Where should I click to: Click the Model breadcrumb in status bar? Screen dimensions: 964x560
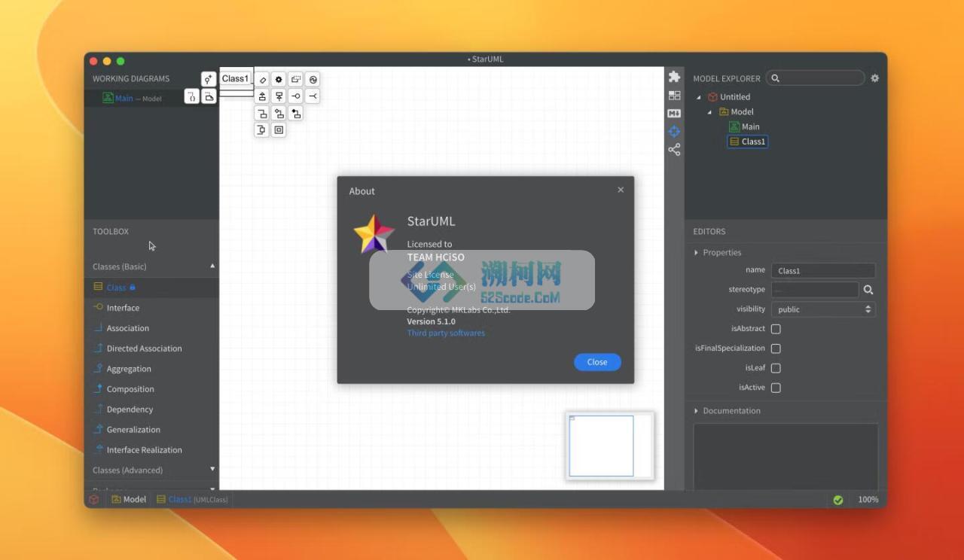coord(129,500)
